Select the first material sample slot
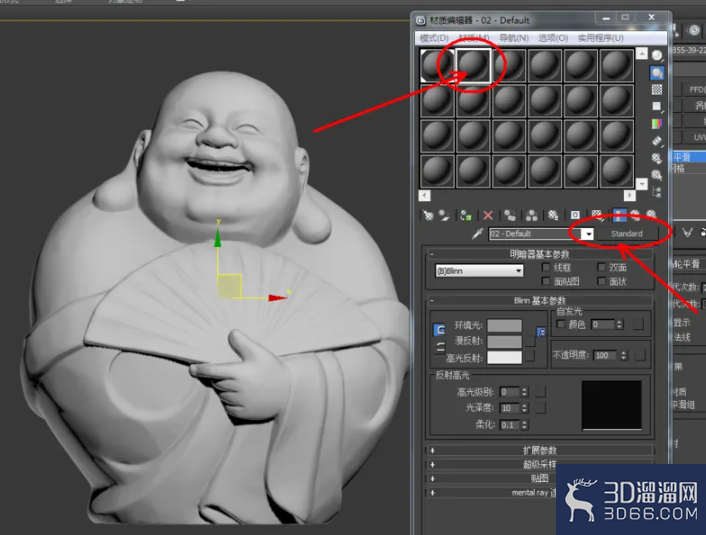This screenshot has height=535, width=706. (x=437, y=65)
